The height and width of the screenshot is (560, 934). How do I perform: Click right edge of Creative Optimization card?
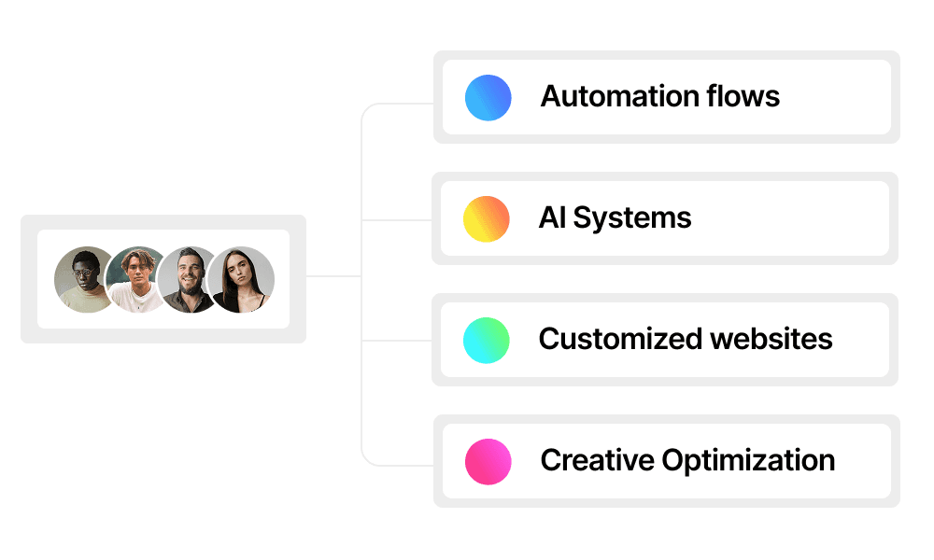pyautogui.click(x=878, y=461)
